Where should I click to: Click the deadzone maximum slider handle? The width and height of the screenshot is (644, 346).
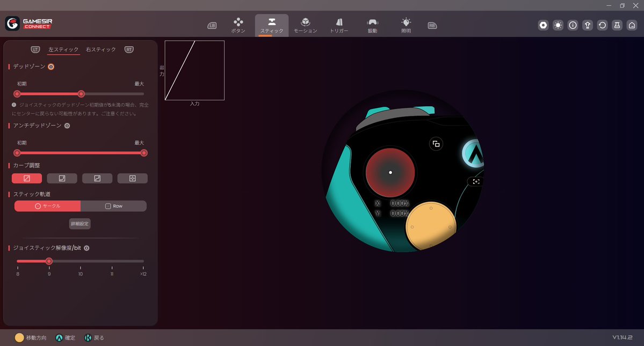click(x=81, y=94)
